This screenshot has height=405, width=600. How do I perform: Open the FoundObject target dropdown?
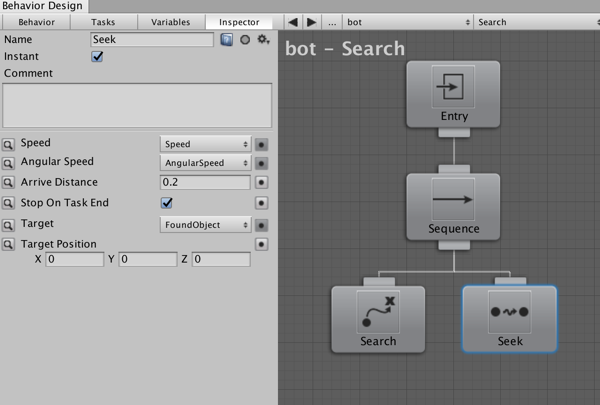[x=205, y=225]
